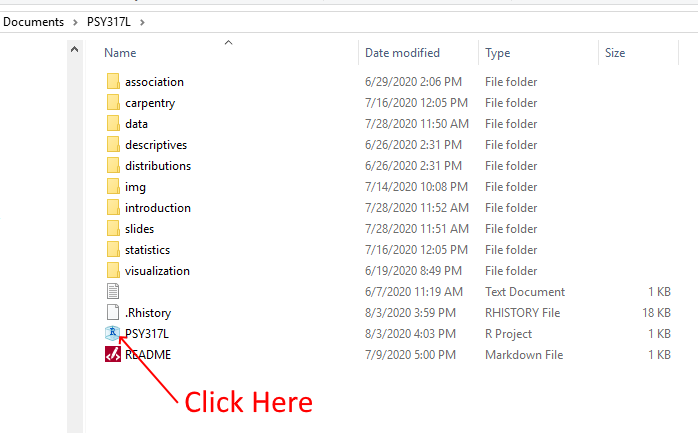Click the date 6/19/2020 8:49 PM
Screen dimensions: 698x433
pos(414,271)
